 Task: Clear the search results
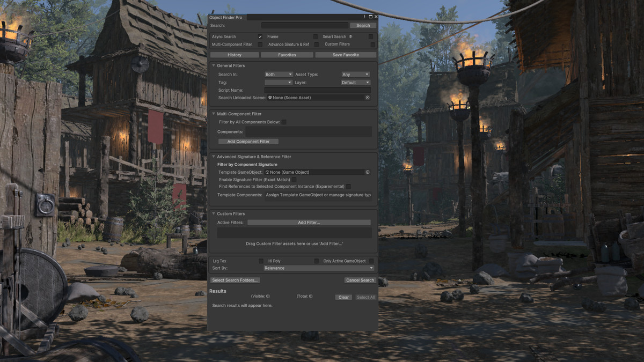tap(343, 297)
